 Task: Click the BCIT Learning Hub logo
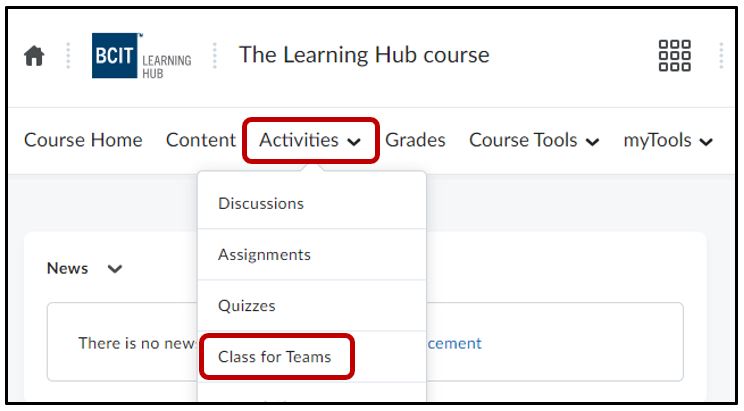click(x=140, y=56)
